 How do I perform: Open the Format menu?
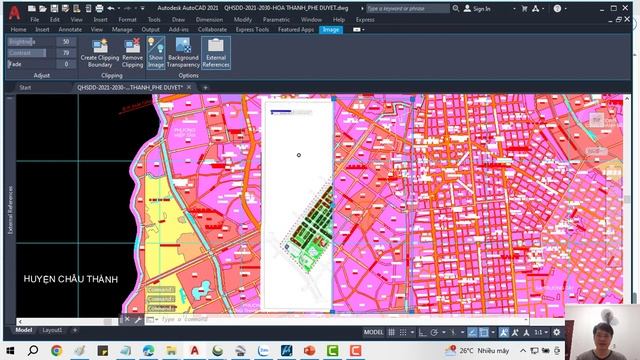pos(127,20)
